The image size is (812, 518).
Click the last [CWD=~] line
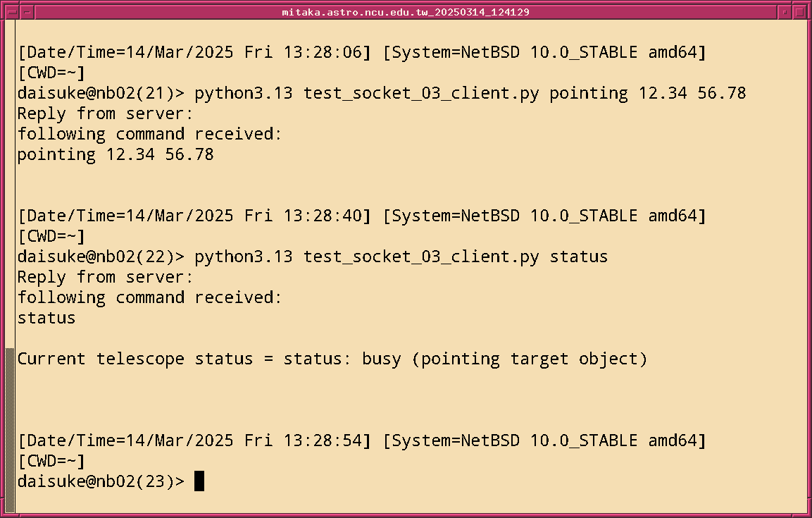pyautogui.click(x=51, y=462)
